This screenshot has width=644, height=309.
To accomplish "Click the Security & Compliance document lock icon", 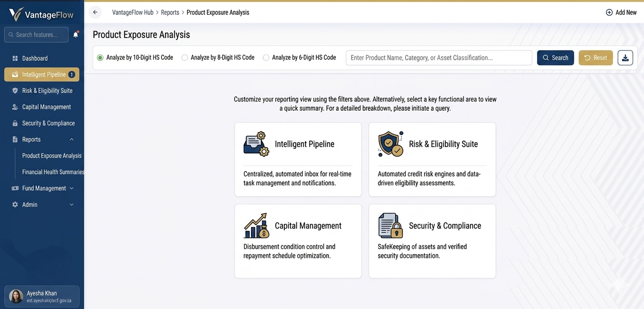I will tap(390, 226).
